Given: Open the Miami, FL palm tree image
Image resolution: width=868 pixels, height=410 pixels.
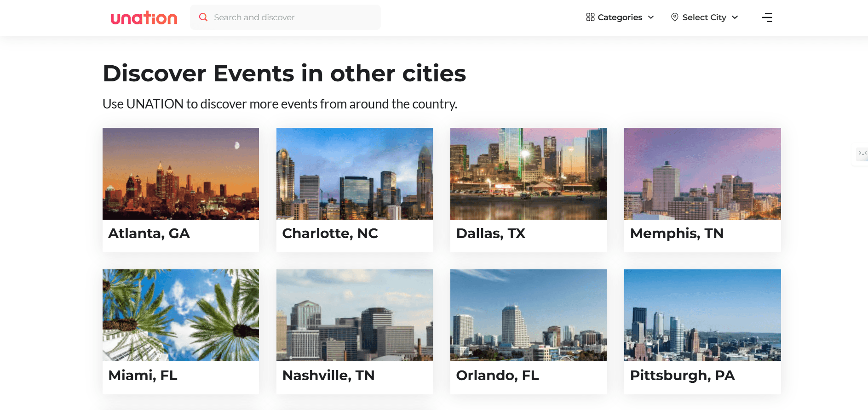Looking at the screenshot, I should [181, 315].
